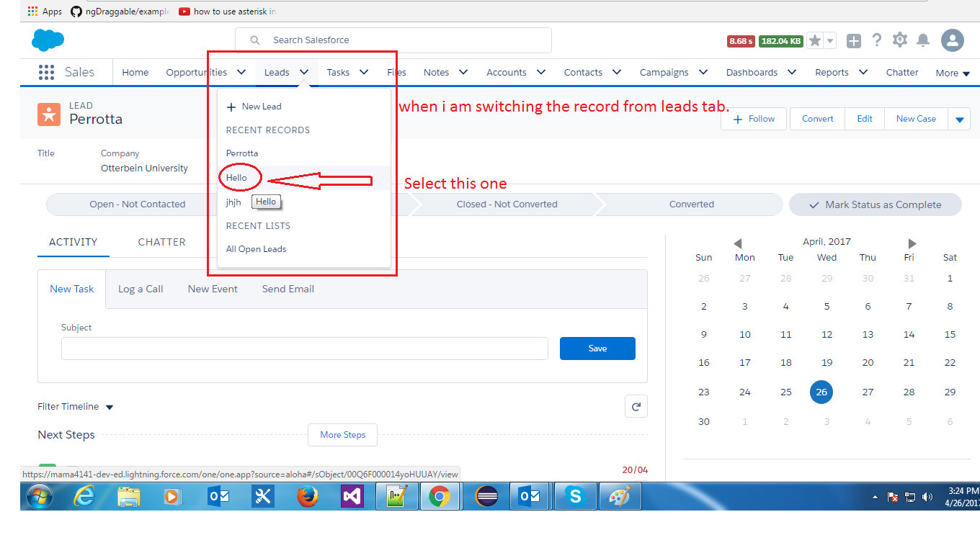Click the orange Lead record icon
Image resolution: width=980 pixels, height=553 pixels.
click(49, 114)
